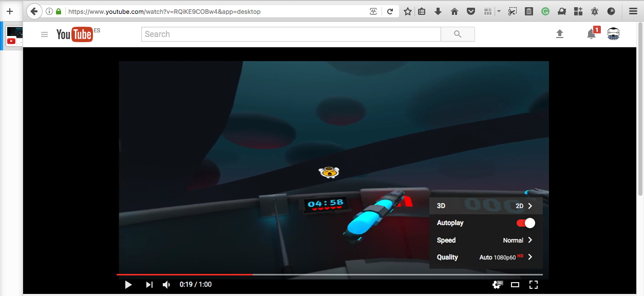The width and height of the screenshot is (644, 296).
Task: Open the Firefox hamburger menu
Action: (x=633, y=11)
